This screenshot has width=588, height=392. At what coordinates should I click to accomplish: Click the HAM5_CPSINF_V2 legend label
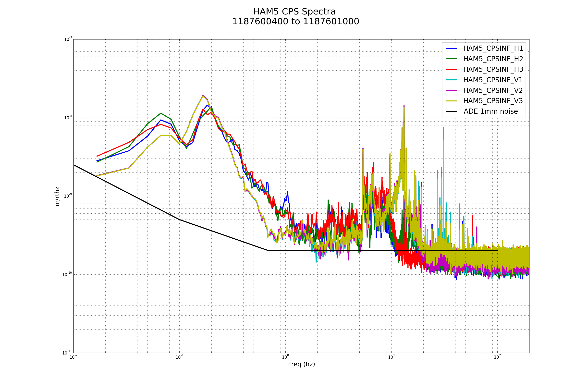493,90
